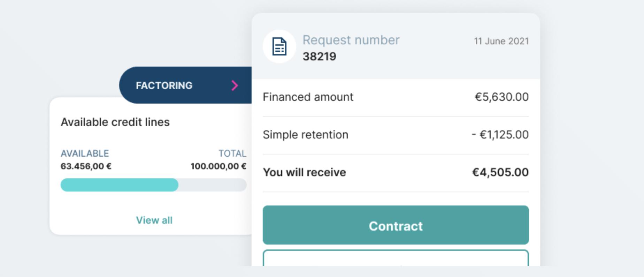Click the 100.000,00 € total amount
The width and height of the screenshot is (644, 277).
[219, 166]
